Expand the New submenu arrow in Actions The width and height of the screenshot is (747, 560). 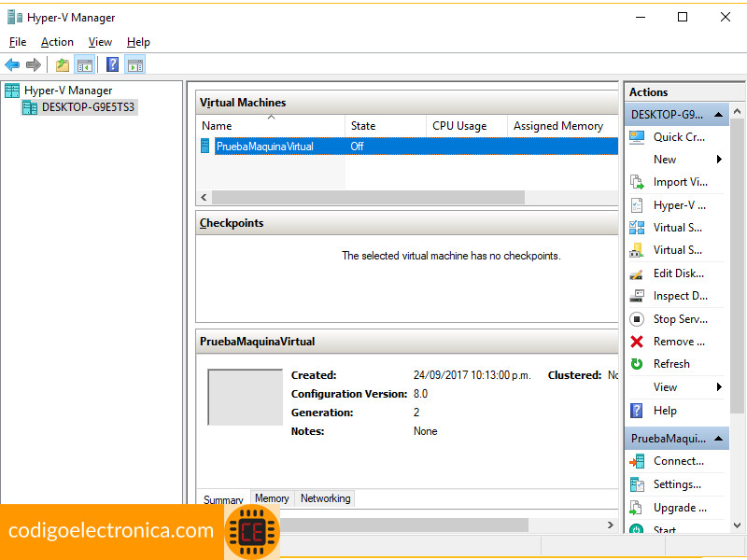(x=719, y=159)
